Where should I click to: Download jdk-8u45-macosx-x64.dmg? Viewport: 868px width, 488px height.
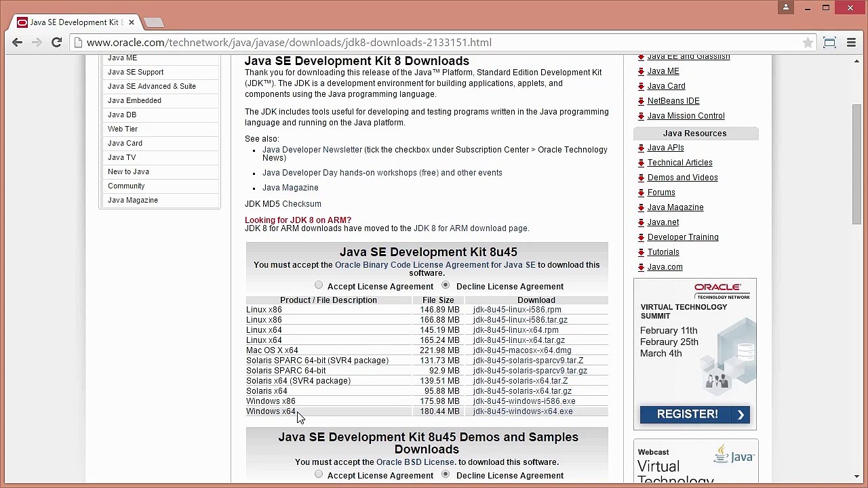[x=522, y=350]
